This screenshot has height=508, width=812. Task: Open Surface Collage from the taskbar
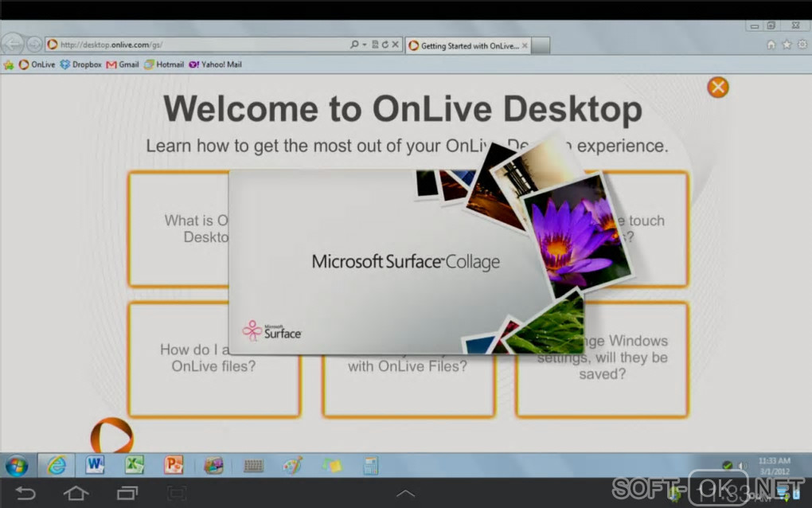click(213, 466)
